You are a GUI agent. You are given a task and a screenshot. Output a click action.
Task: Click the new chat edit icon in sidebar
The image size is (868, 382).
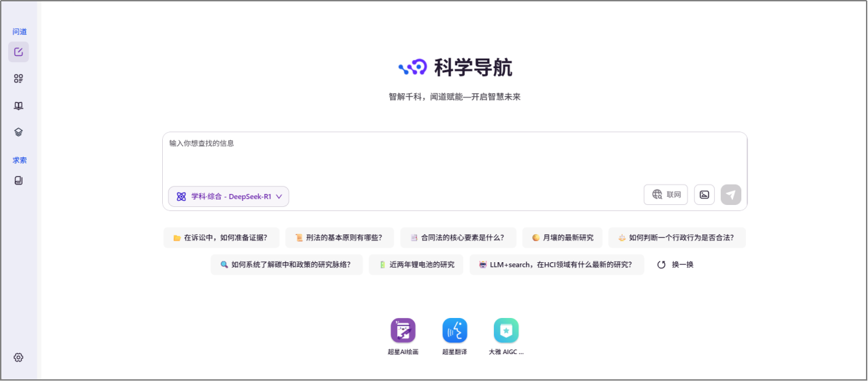click(18, 52)
